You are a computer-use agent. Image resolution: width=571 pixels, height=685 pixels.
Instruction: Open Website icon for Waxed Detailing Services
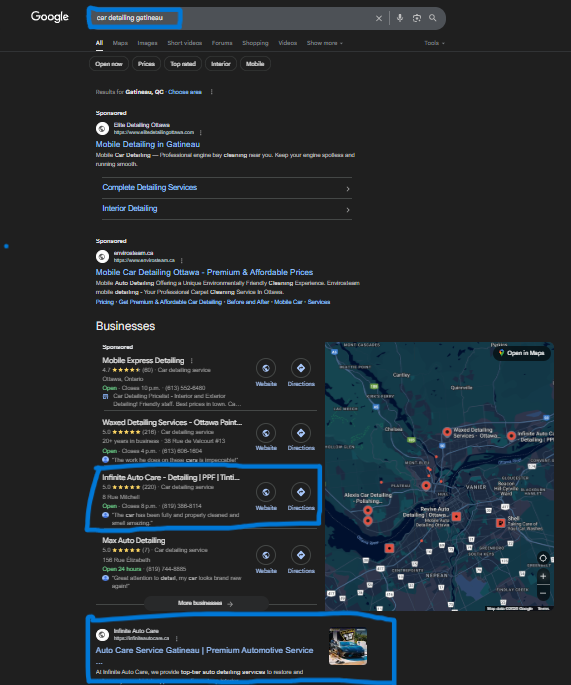266,433
